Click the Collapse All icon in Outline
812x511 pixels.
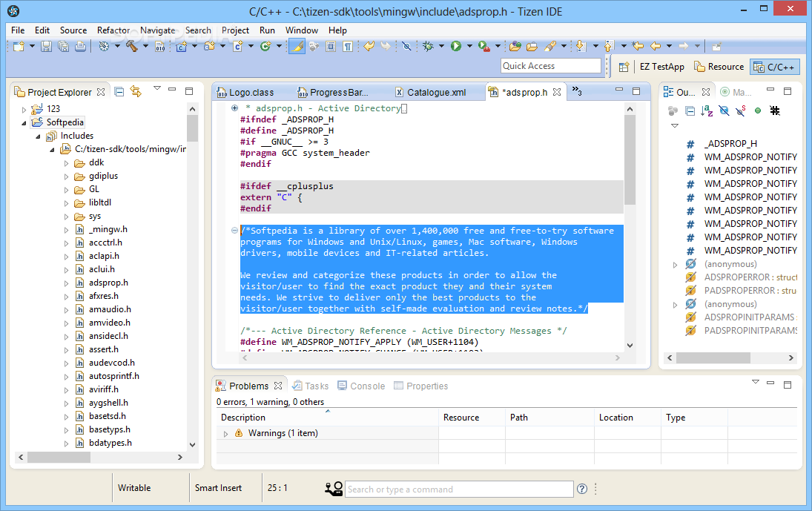pyautogui.click(x=690, y=111)
